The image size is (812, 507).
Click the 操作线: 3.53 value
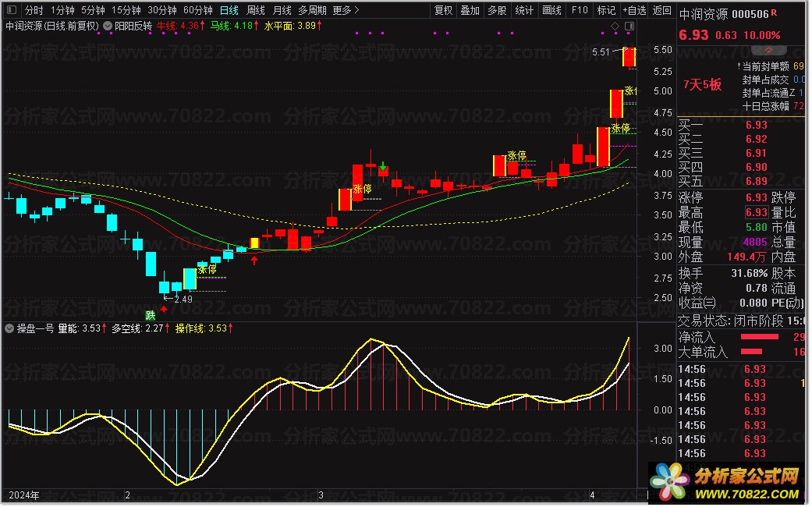tap(204, 328)
